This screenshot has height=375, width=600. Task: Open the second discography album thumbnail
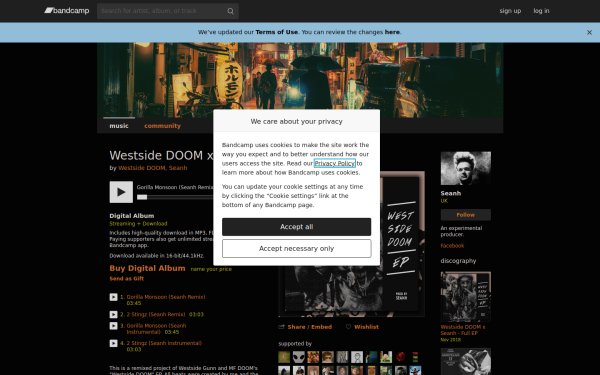point(466,362)
